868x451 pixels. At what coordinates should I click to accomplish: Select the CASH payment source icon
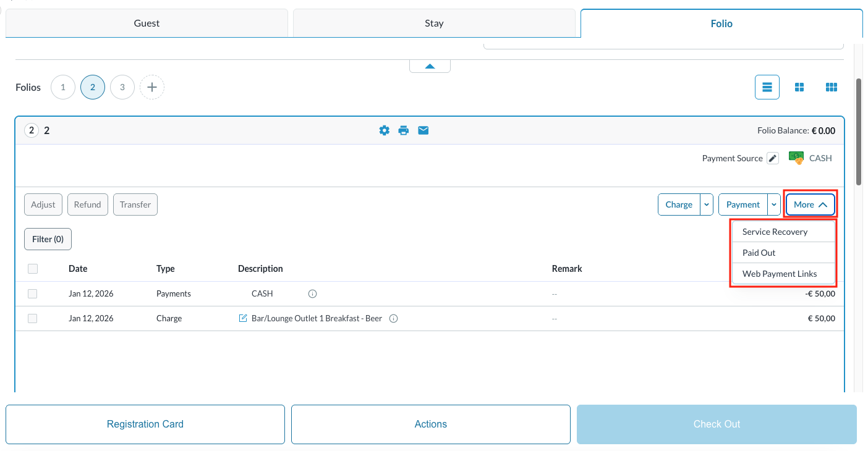click(796, 158)
